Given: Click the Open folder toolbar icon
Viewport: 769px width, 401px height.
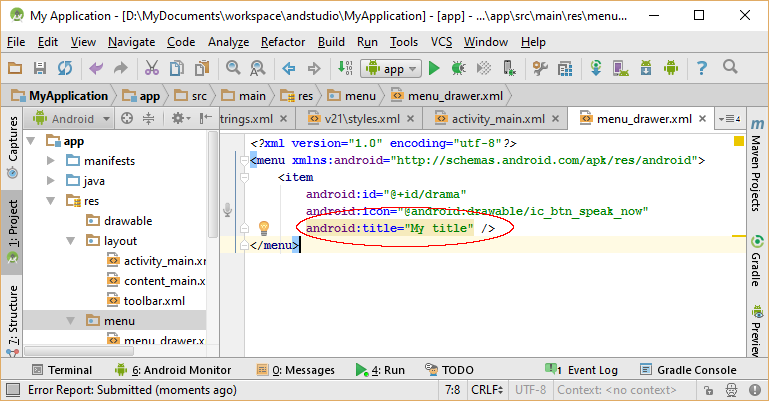Looking at the screenshot, I should (x=15, y=68).
